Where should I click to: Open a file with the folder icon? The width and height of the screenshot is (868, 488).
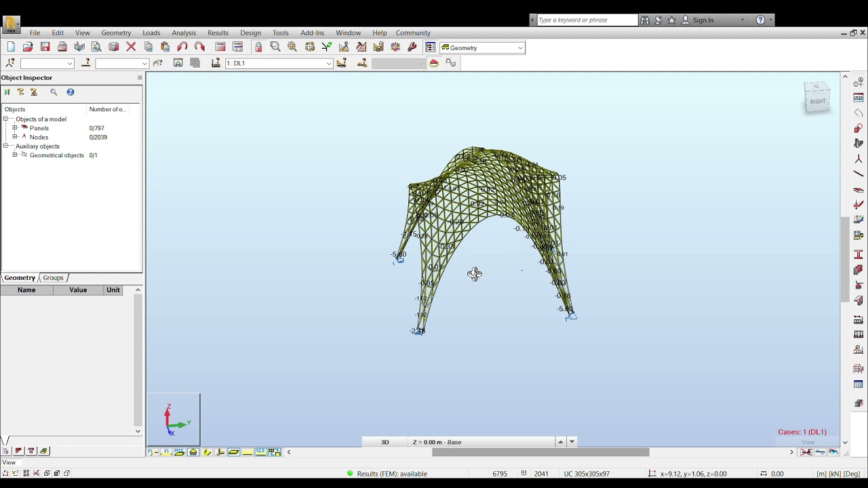click(28, 47)
